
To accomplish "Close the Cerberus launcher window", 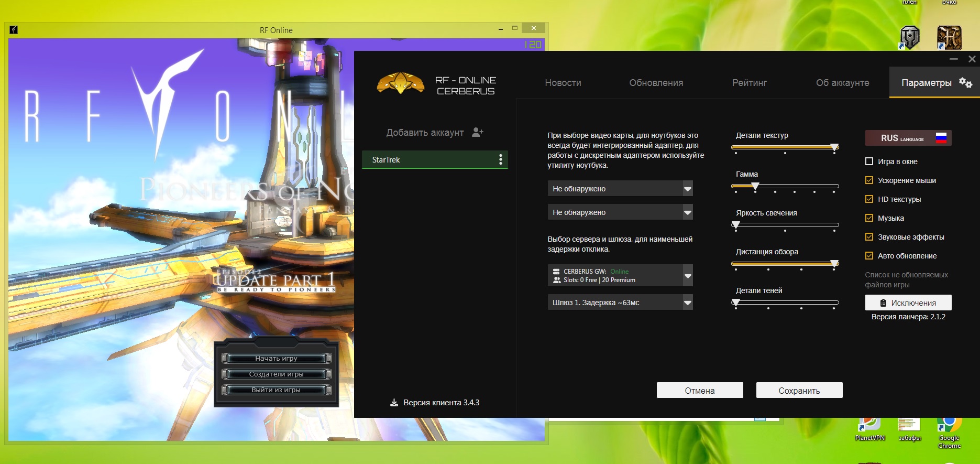I will click(x=972, y=59).
